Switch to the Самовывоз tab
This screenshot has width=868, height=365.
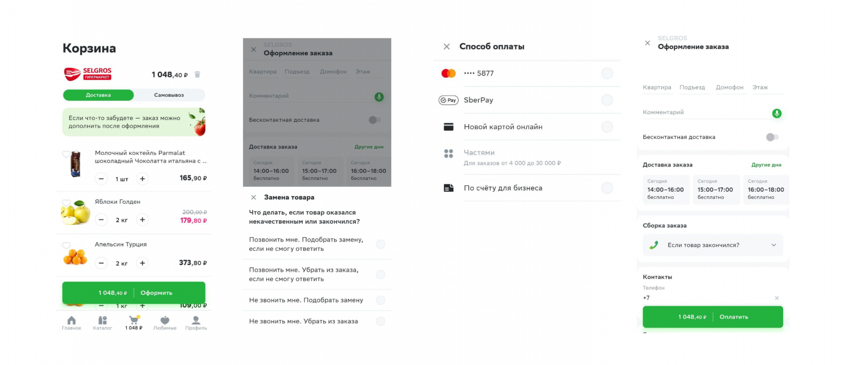click(x=169, y=95)
